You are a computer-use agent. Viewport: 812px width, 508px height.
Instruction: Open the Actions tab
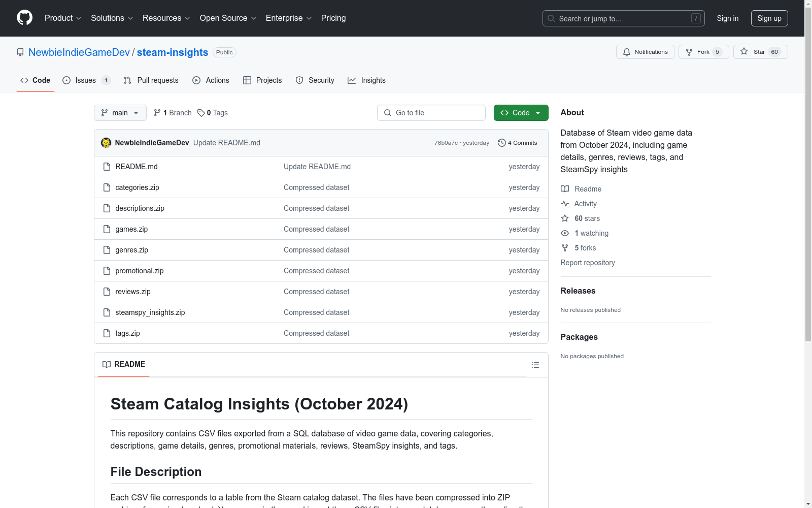[x=211, y=80]
